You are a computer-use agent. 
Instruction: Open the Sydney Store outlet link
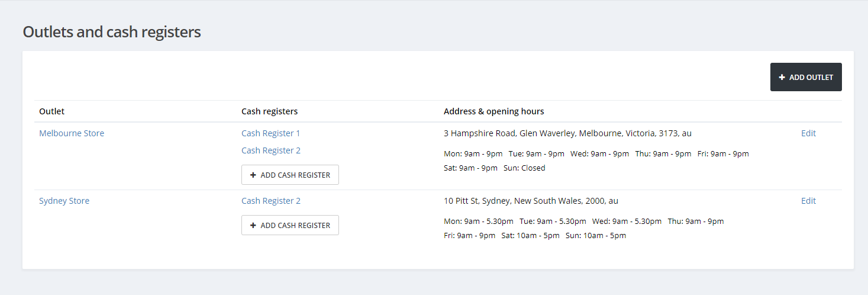click(x=64, y=201)
